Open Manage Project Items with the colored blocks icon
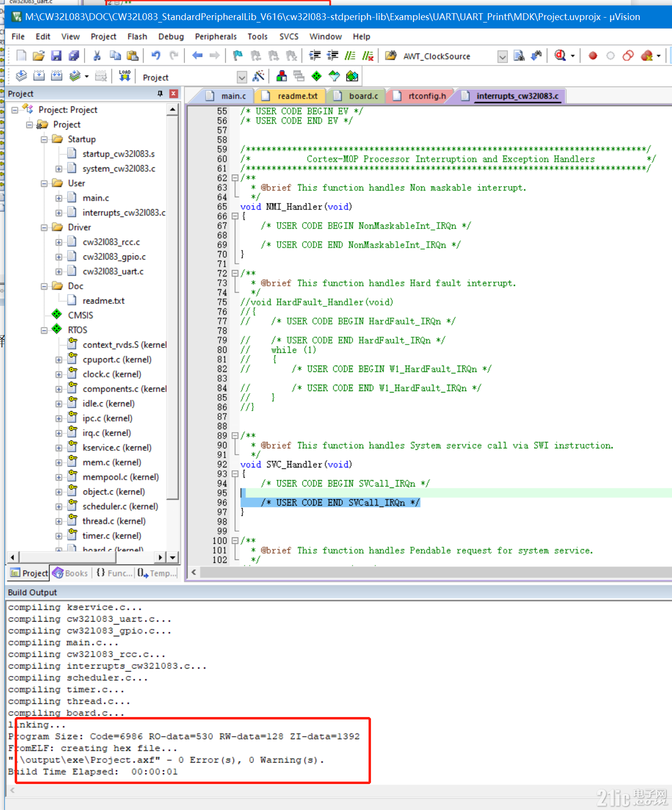The width and height of the screenshot is (672, 810). 281,76
